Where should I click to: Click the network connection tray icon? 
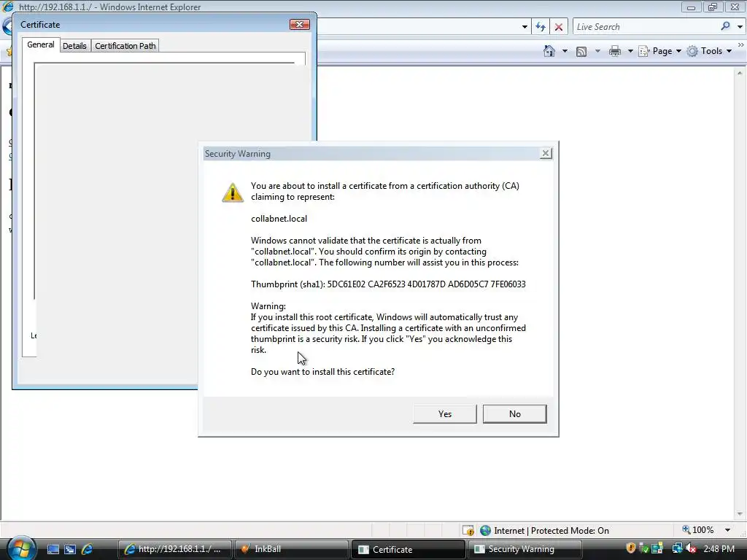(x=677, y=548)
